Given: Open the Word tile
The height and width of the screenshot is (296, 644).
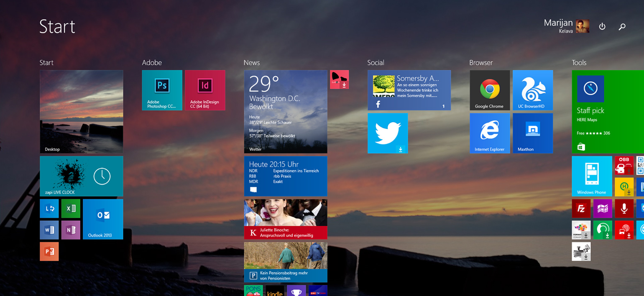Looking at the screenshot, I should point(49,230).
